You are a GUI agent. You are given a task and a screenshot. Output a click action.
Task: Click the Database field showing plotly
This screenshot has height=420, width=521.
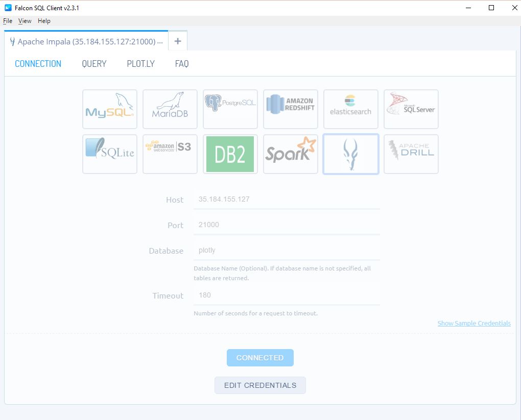click(287, 251)
